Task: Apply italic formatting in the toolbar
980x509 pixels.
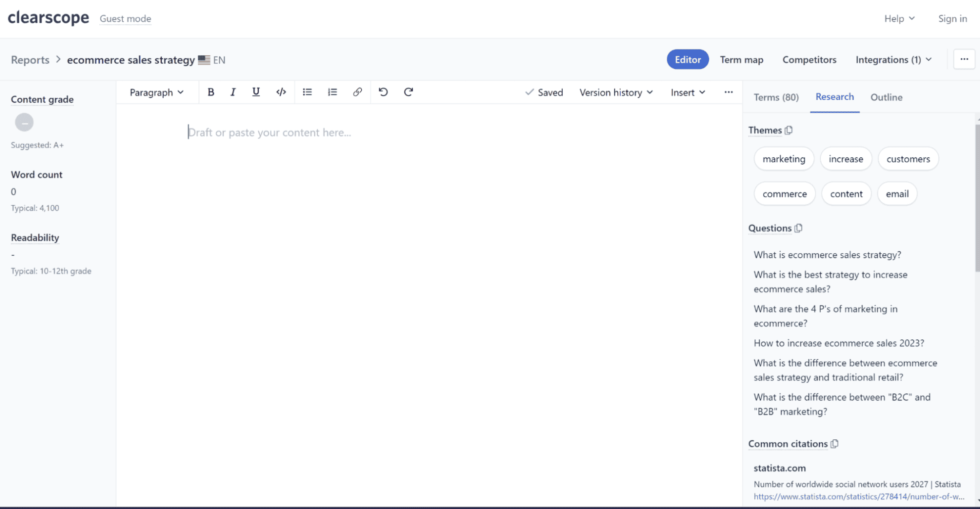Action: click(233, 92)
